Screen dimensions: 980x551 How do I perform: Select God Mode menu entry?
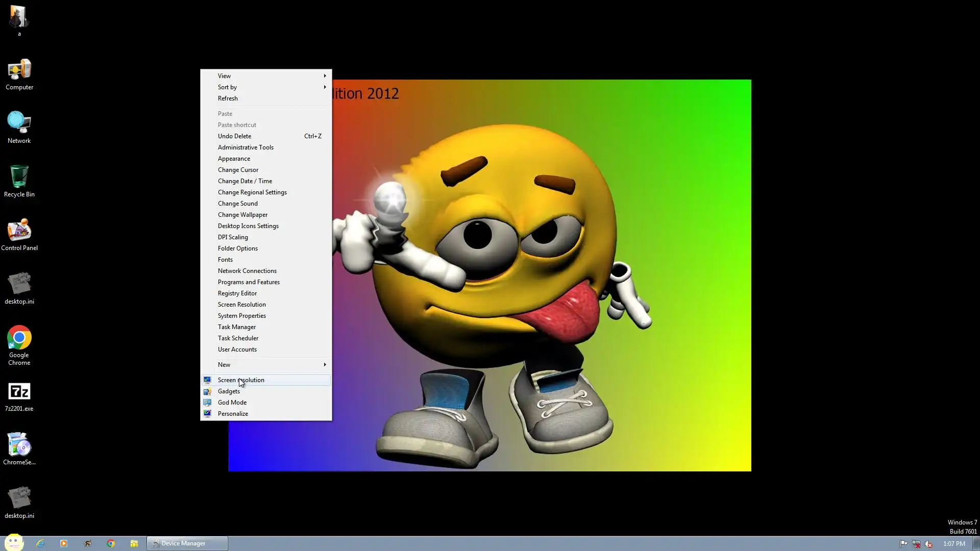coord(232,403)
